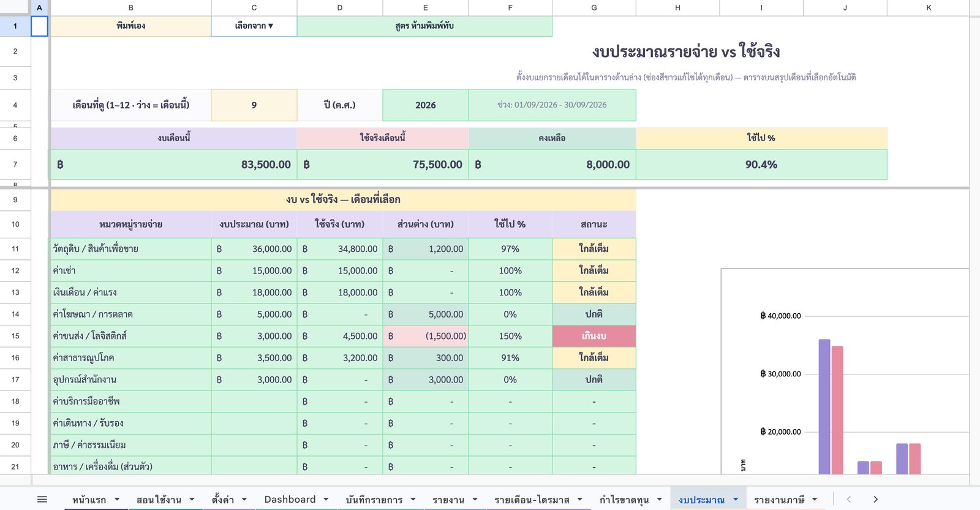The image size is (980, 510).
Task: Open the dropdown arrow on the หน้าแรก tab
Action: 117,500
